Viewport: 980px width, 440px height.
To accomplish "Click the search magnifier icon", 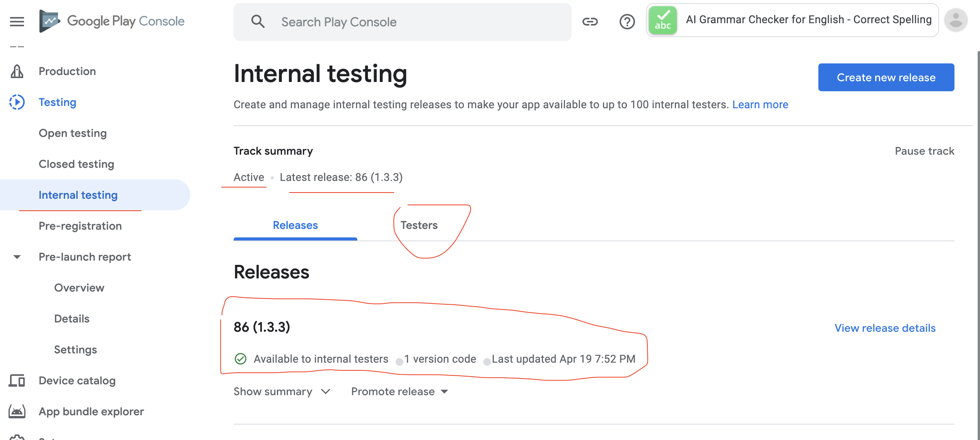I will point(258,22).
